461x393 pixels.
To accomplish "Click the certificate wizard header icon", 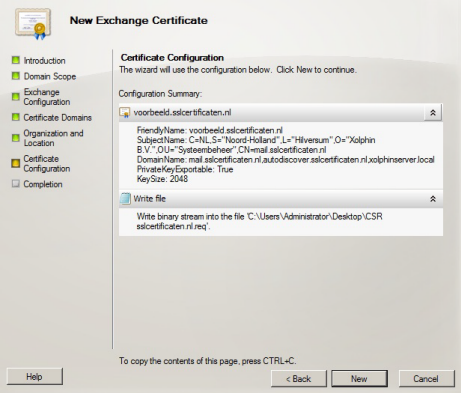I will pos(33,24).
